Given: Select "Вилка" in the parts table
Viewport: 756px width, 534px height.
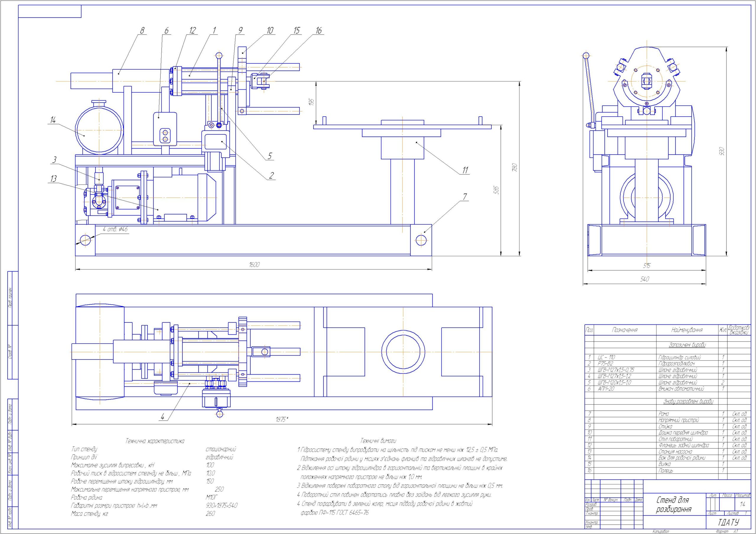Looking at the screenshot, I should 665,464.
